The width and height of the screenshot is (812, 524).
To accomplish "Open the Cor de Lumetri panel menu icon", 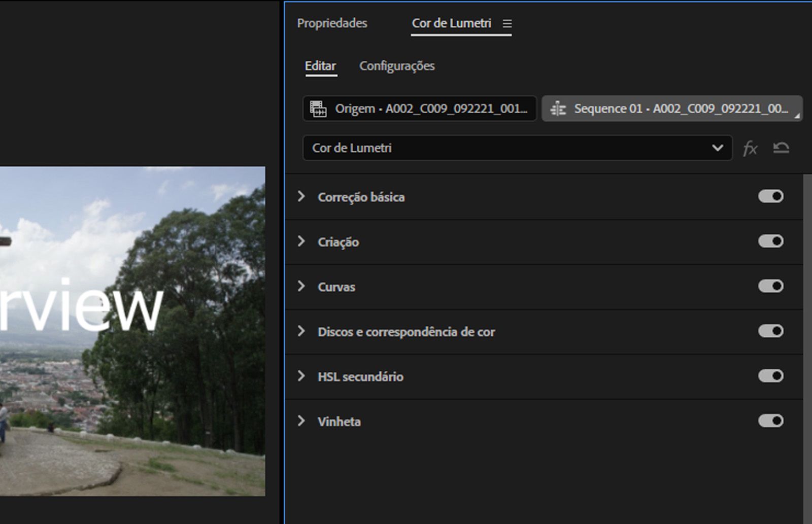I will pyautogui.click(x=507, y=23).
